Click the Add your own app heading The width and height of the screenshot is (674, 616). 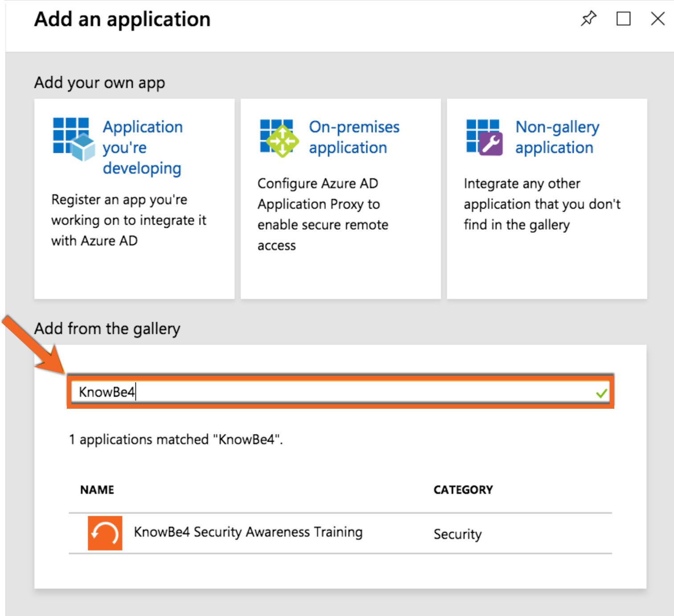click(x=99, y=82)
